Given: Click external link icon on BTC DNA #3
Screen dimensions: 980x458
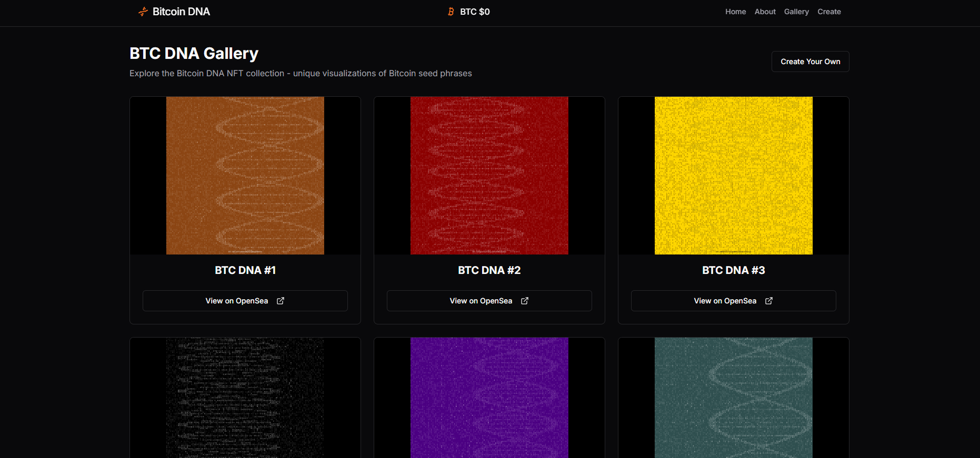Looking at the screenshot, I should click(769, 301).
